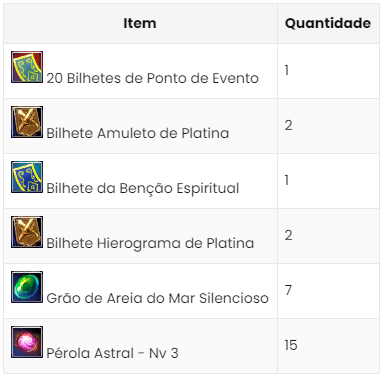Click quantity 2 for Bilhete Hierograma de Platina

[289, 235]
